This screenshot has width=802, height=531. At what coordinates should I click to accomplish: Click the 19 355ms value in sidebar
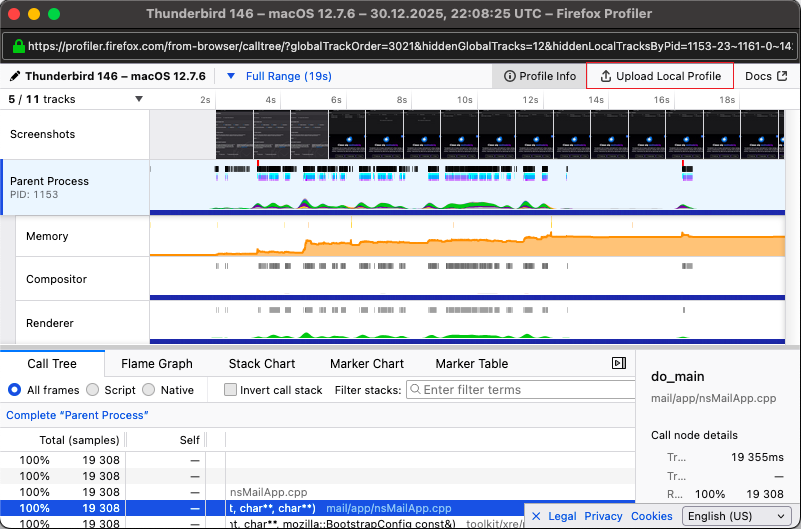coord(757,457)
